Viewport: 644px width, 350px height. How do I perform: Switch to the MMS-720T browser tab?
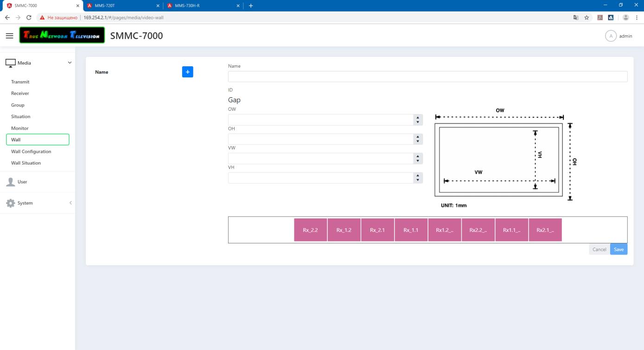[x=121, y=6]
